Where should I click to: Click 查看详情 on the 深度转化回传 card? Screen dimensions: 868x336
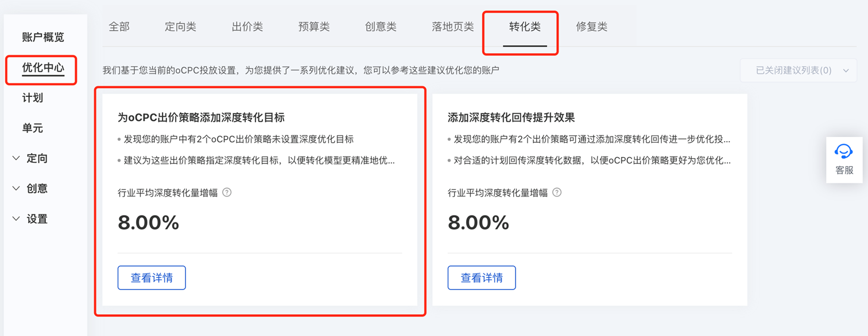(482, 278)
